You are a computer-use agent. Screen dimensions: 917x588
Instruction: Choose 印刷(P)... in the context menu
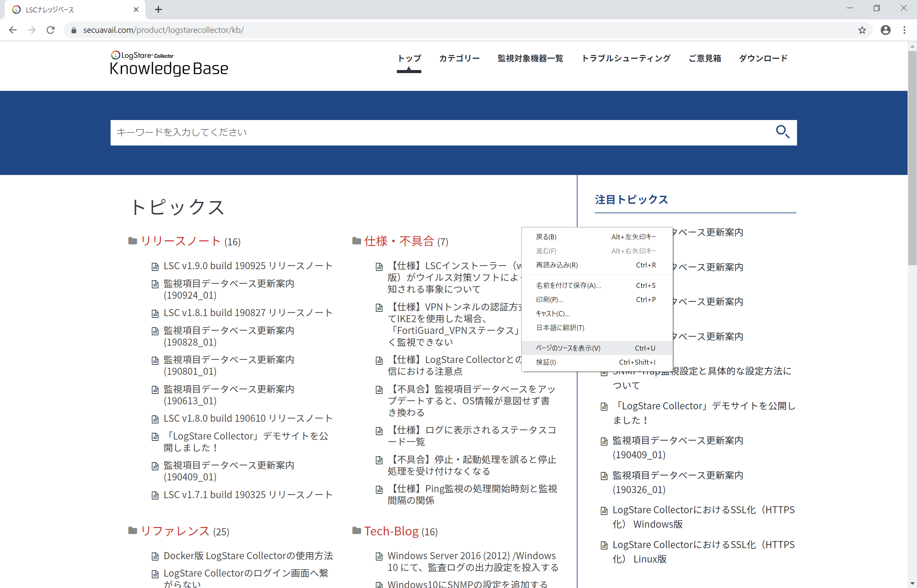[597, 300]
